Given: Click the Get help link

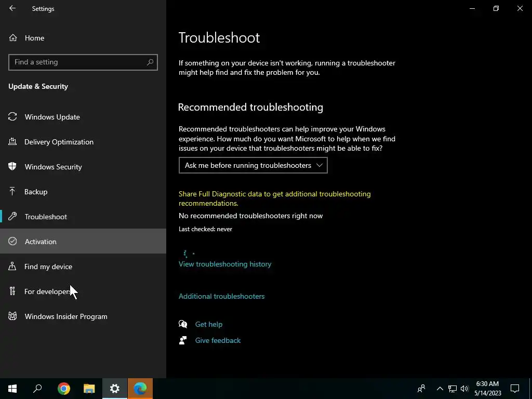Looking at the screenshot, I should point(209,324).
